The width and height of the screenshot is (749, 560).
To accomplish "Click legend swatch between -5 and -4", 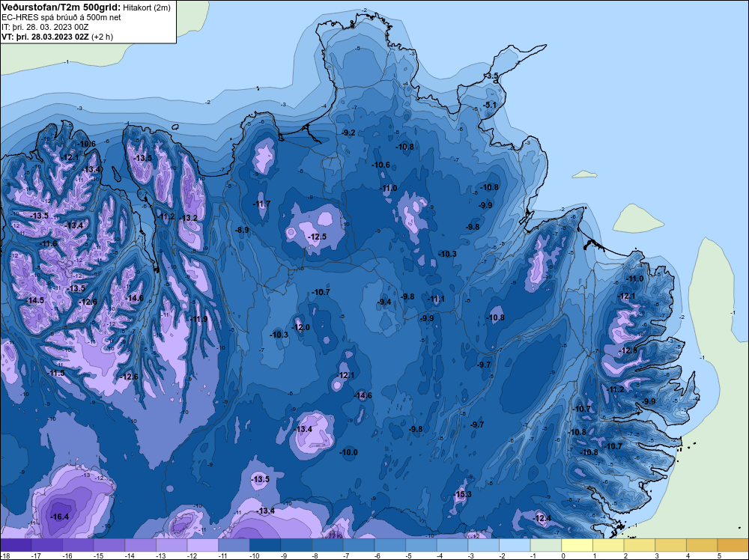I will point(421,545).
